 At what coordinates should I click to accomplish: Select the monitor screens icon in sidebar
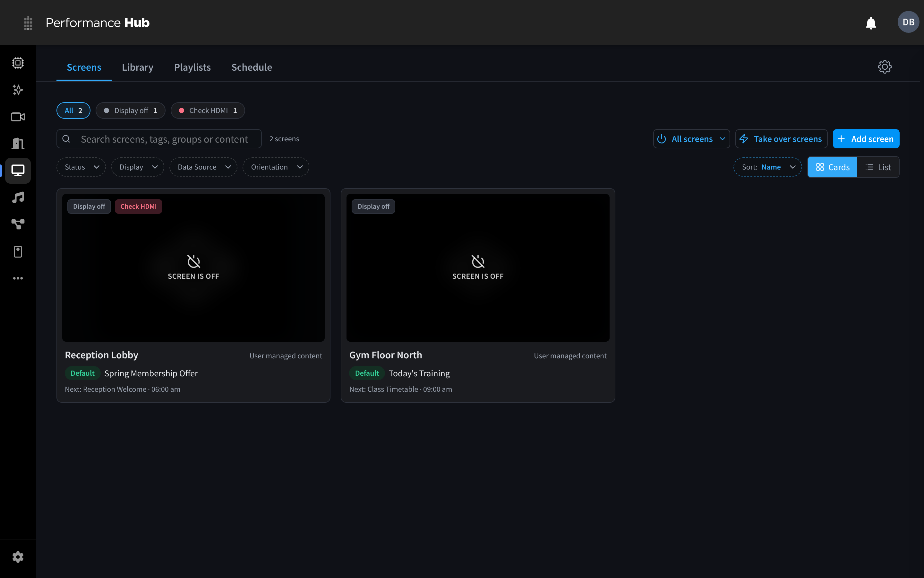18,171
